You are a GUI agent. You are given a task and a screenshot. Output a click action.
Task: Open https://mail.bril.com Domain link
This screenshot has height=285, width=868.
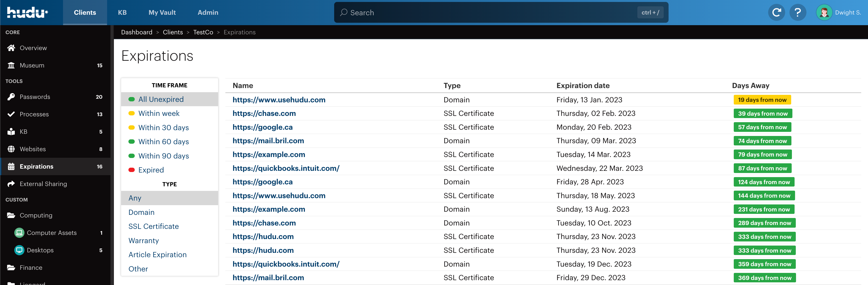[x=268, y=141]
